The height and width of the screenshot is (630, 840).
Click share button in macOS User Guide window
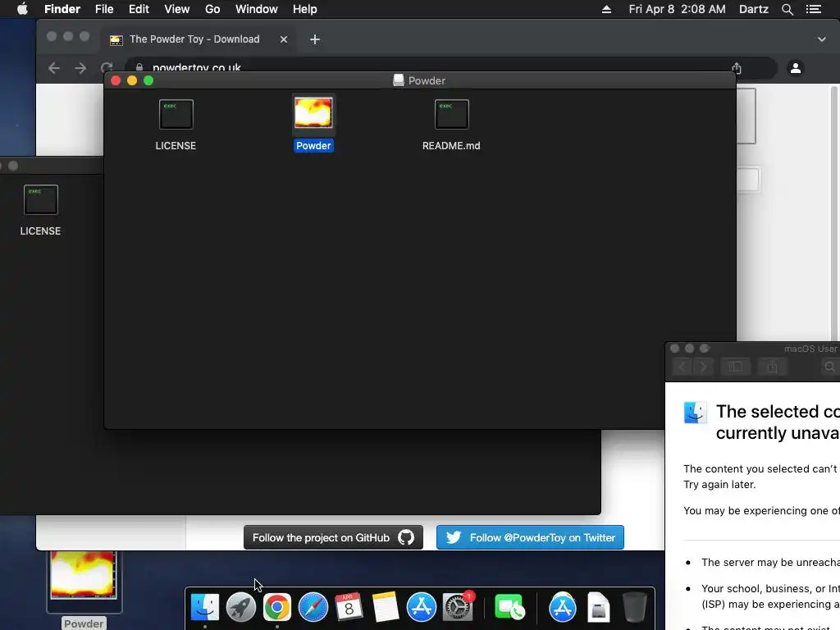point(772,367)
